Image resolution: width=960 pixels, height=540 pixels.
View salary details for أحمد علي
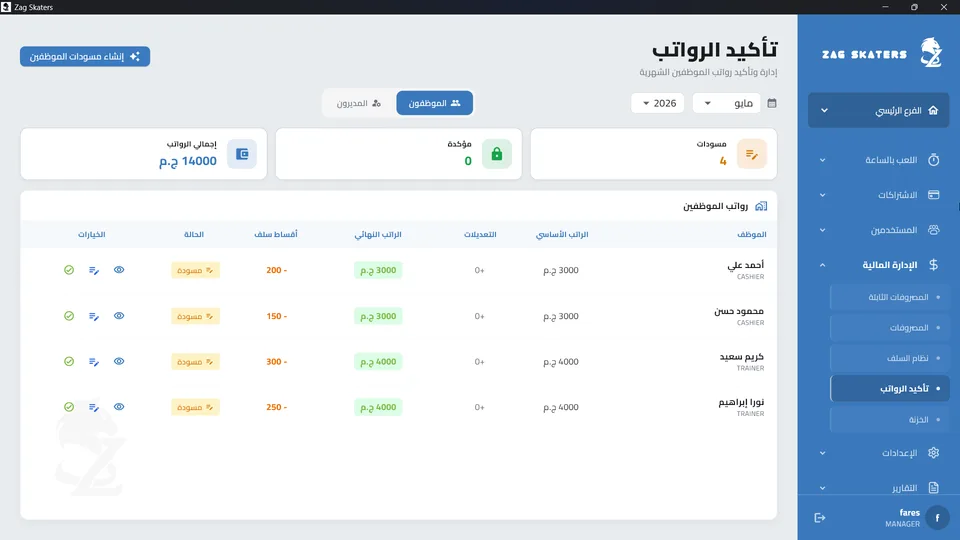119,270
